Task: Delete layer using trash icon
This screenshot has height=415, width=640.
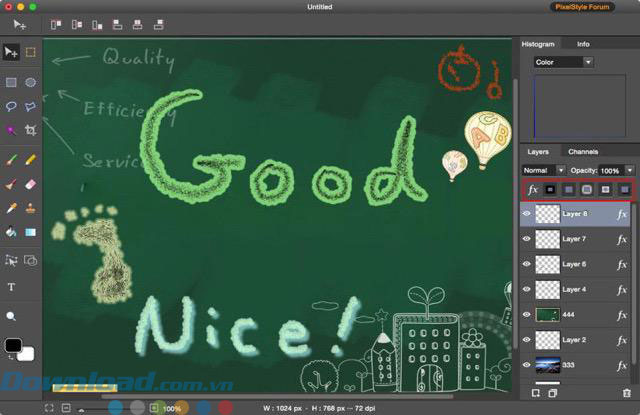Action: click(x=626, y=393)
